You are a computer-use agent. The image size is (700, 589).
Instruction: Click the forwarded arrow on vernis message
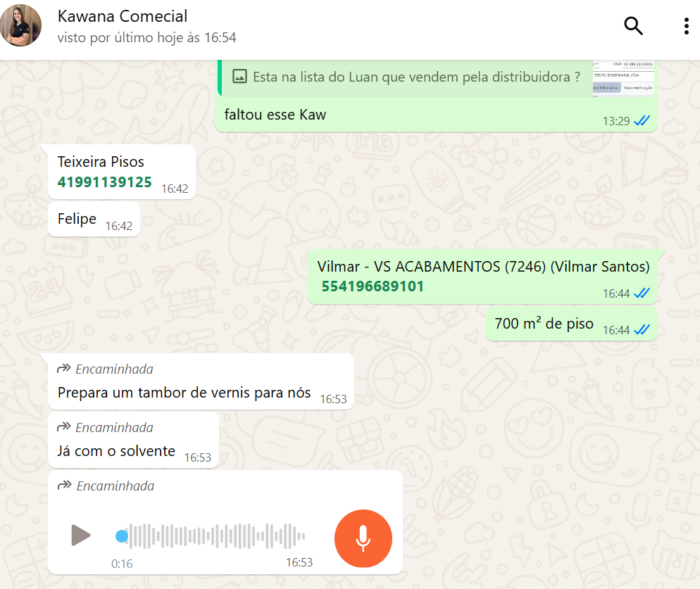(x=64, y=368)
